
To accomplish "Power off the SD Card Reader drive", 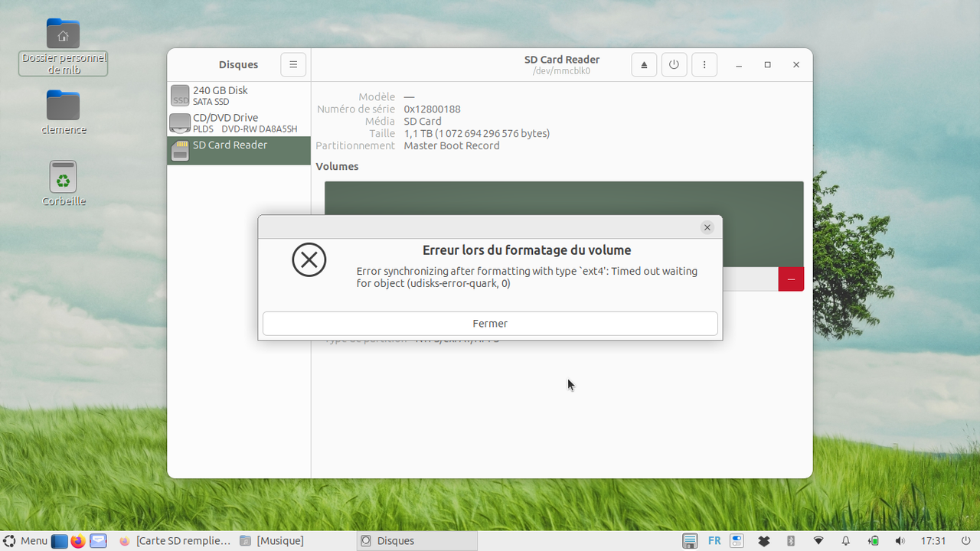I will coord(674,65).
